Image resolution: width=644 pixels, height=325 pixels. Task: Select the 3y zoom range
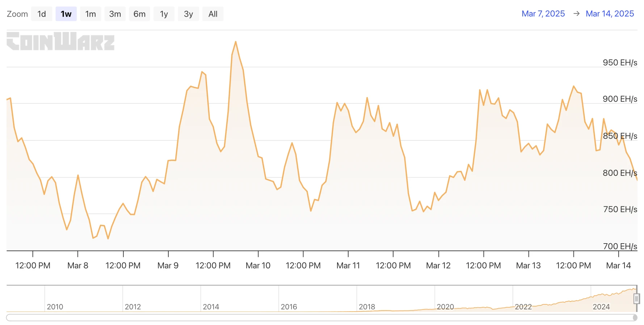click(x=188, y=14)
